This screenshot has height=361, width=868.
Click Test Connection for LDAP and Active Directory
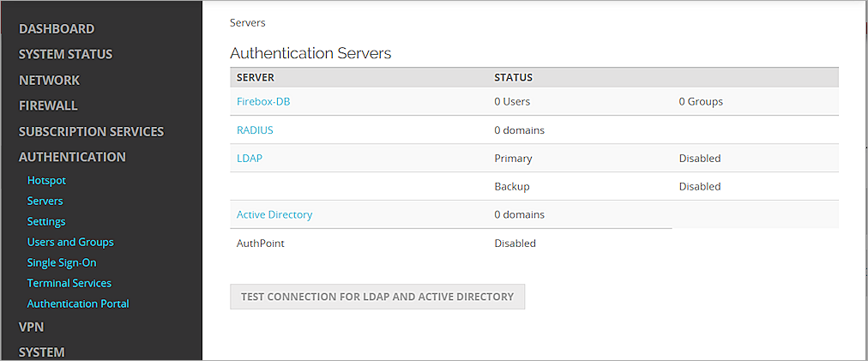click(x=377, y=297)
